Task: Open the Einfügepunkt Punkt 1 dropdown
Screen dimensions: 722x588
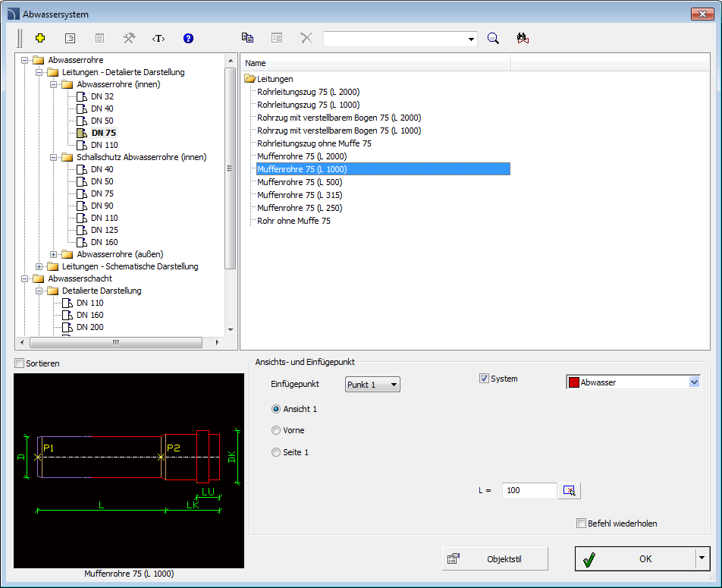Action: (372, 385)
